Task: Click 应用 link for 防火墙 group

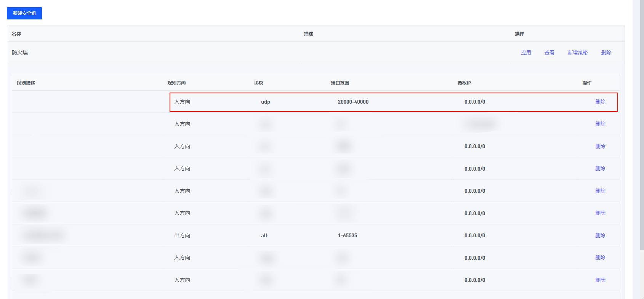Action: click(526, 53)
